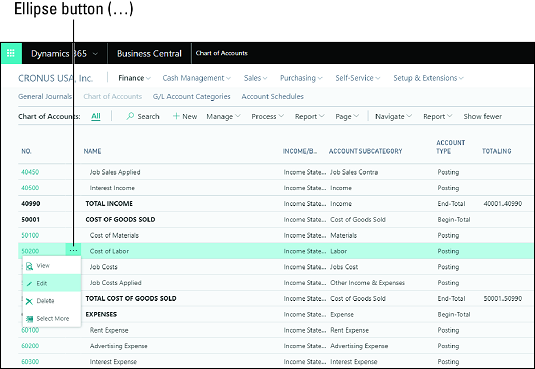535x369 pixels.
Task: Click the Select More icon in context menu
Action: [x=29, y=319]
